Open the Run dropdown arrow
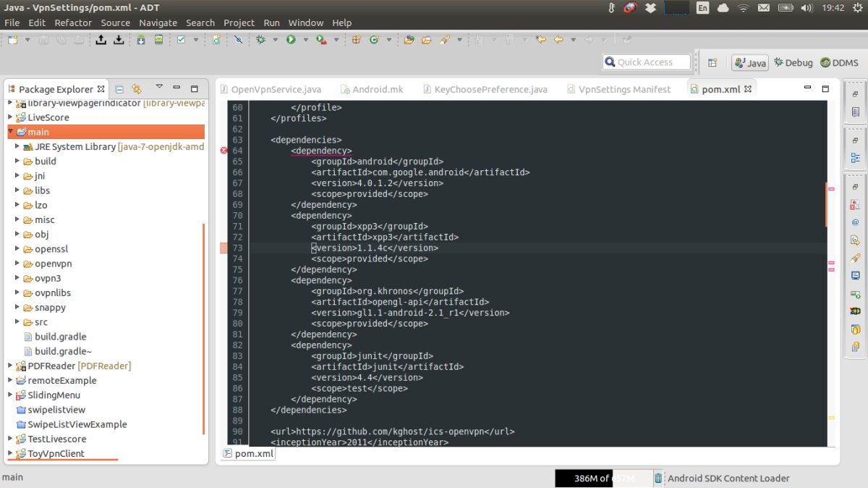 305,40
